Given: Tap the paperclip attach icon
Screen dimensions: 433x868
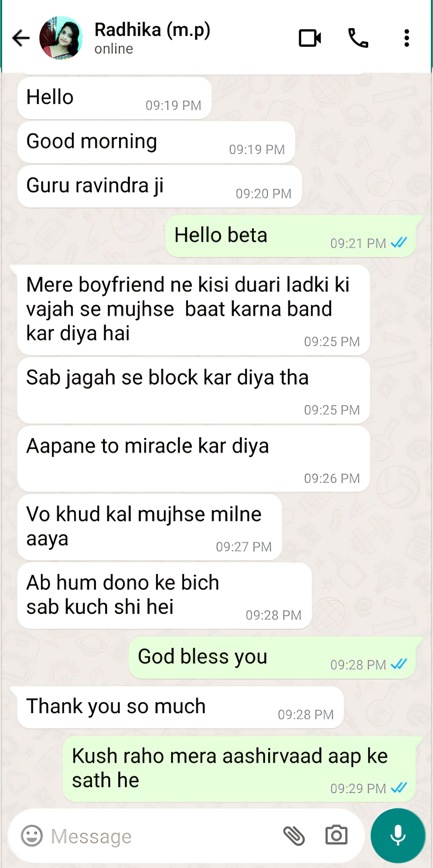Looking at the screenshot, I should tap(294, 836).
